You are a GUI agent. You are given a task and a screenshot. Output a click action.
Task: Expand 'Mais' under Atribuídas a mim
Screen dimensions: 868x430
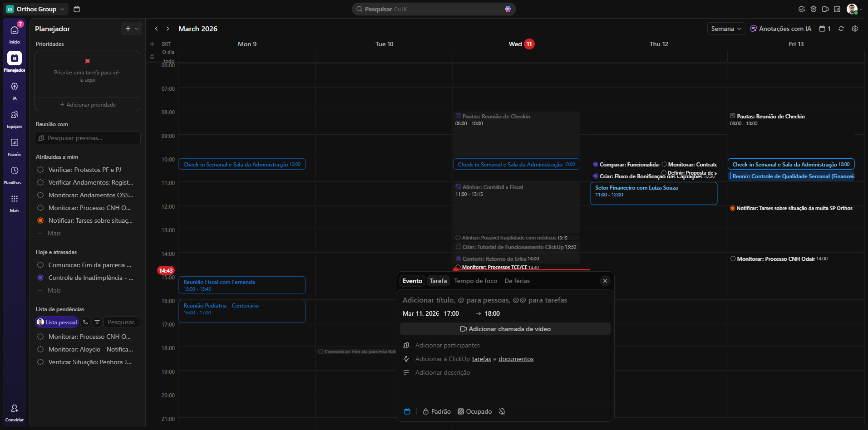[54, 233]
